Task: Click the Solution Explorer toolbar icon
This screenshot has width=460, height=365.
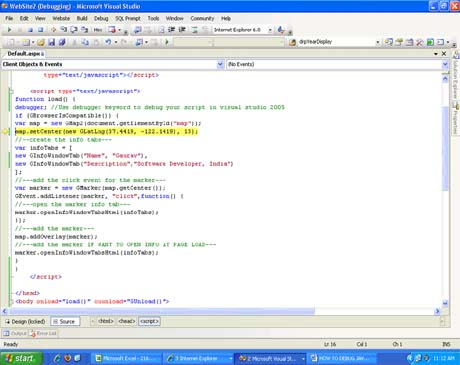Action: 389,42
